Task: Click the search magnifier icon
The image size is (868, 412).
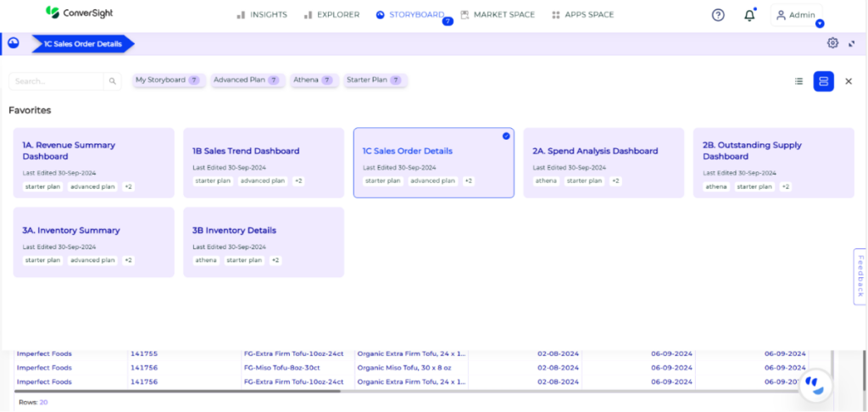Action: click(112, 81)
